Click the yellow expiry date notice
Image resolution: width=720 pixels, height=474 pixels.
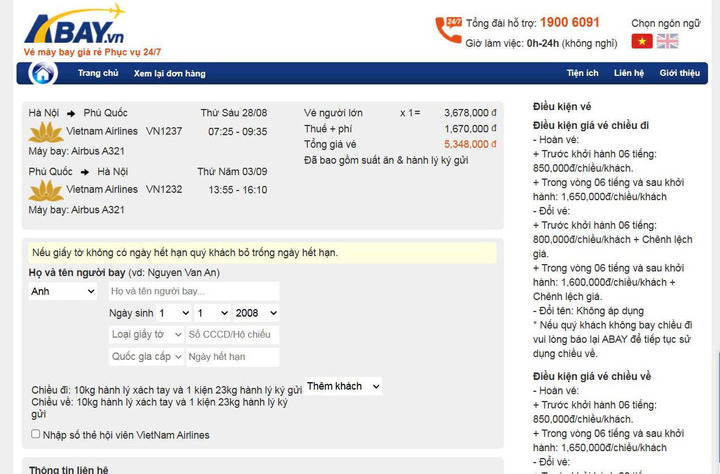pos(262,253)
